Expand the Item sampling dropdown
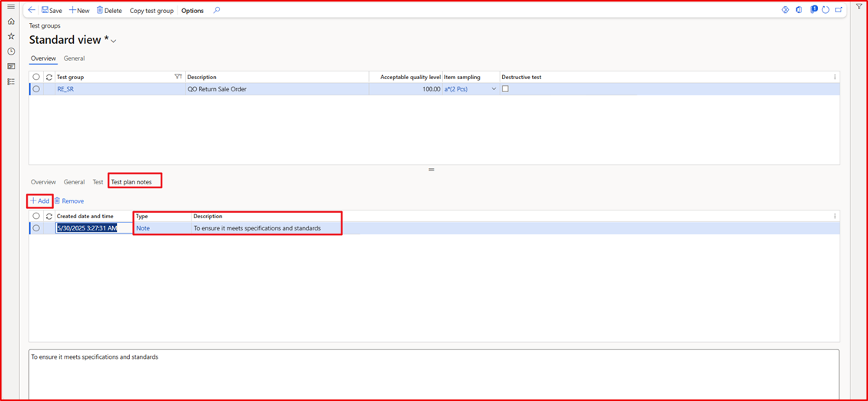 tap(494, 89)
